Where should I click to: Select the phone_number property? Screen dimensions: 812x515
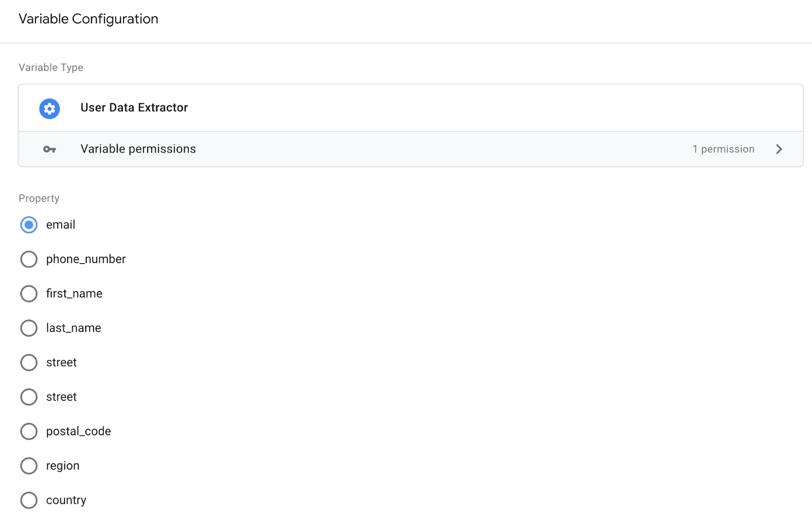(29, 259)
